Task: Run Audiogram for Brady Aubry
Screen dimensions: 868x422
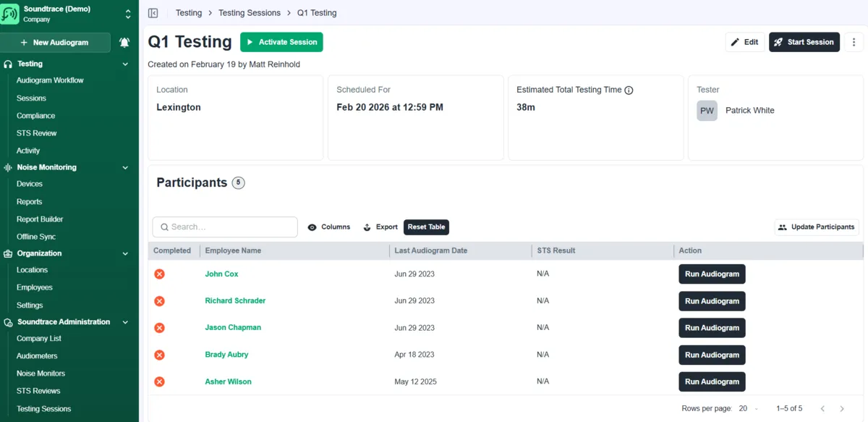Action: (712, 355)
